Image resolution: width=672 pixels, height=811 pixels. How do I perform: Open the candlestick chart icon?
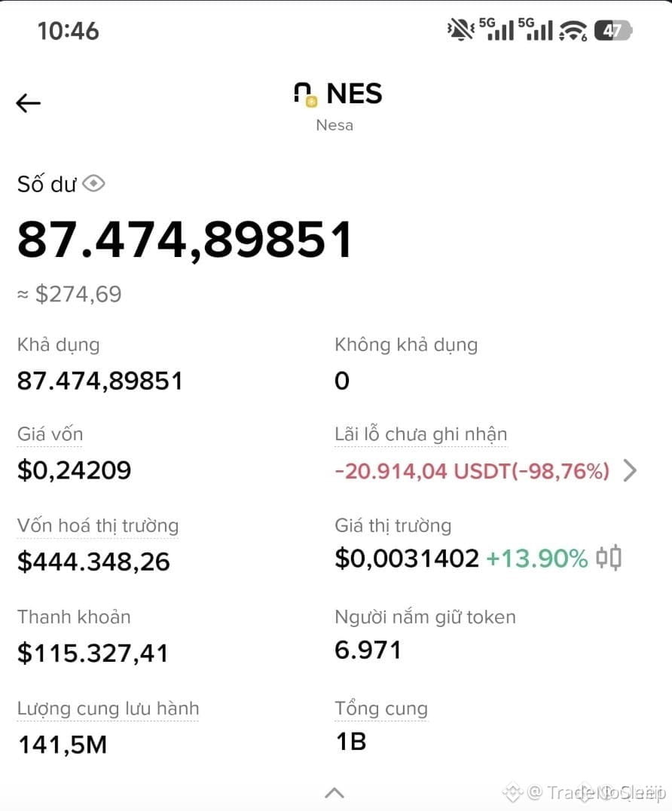click(609, 558)
